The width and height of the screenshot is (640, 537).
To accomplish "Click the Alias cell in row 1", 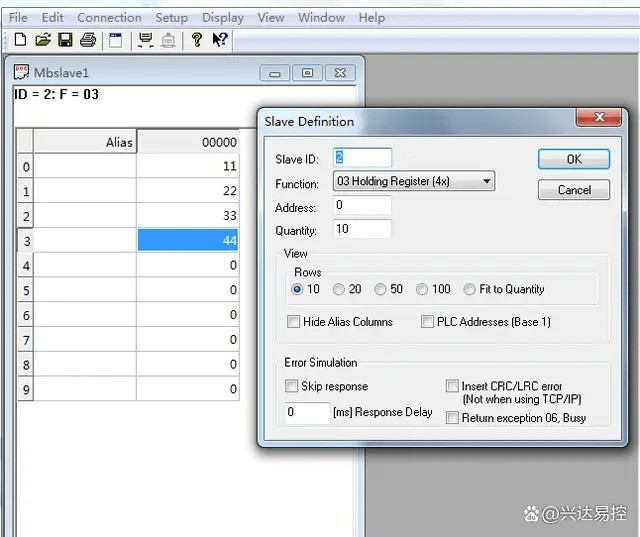I will (x=85, y=191).
